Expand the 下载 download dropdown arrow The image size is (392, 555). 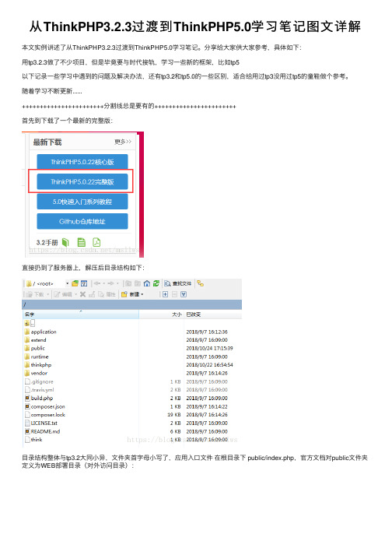click(x=47, y=294)
